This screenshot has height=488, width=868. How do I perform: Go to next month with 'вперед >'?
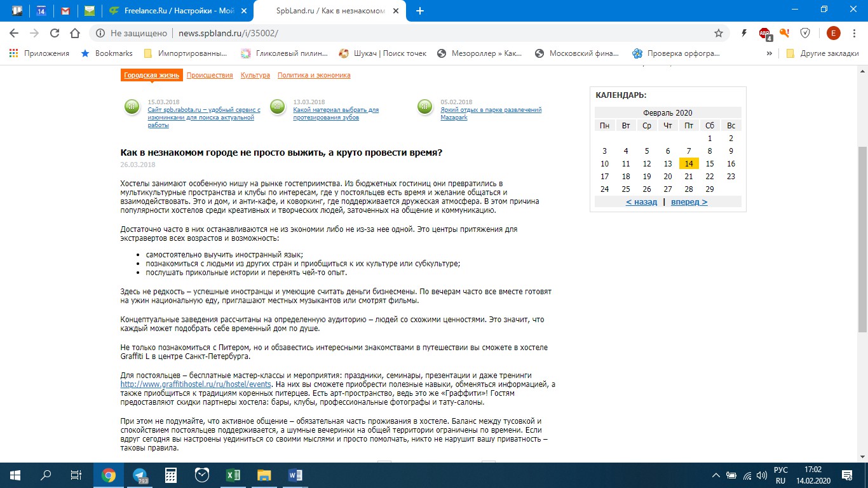click(689, 201)
